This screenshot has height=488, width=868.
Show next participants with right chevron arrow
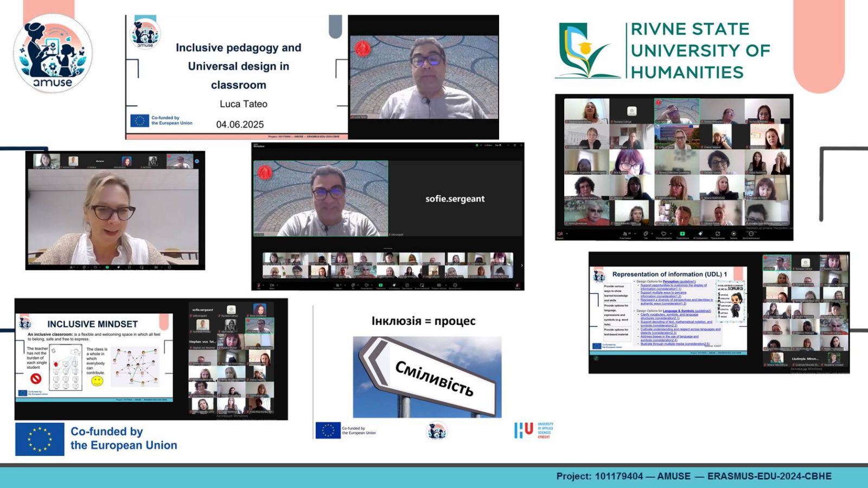tap(522, 265)
